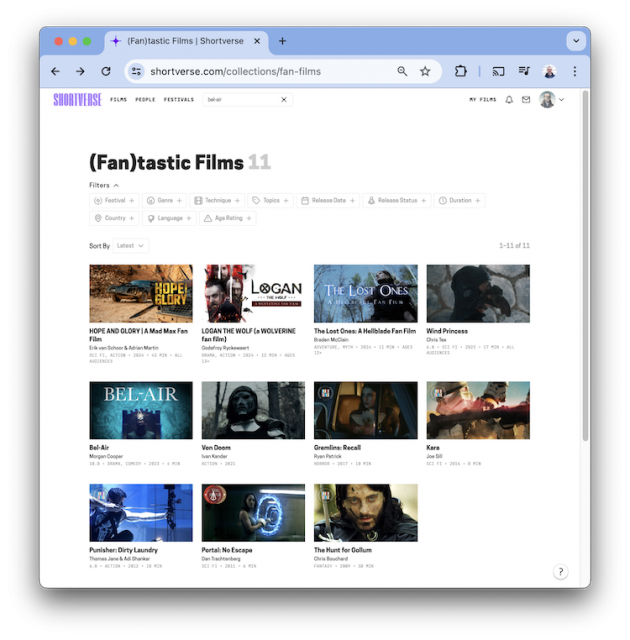Add an Age Rating filter

coord(228,218)
